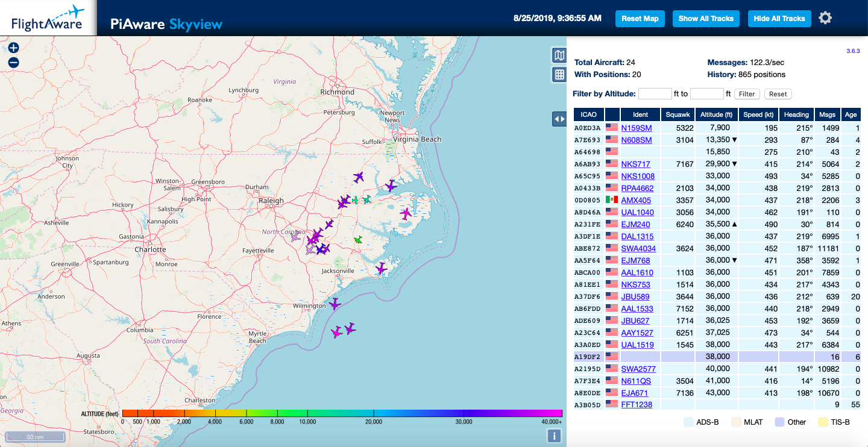Click MLAT legend color swatch
Viewport: 868px width, 447px height.
pyautogui.click(x=737, y=422)
